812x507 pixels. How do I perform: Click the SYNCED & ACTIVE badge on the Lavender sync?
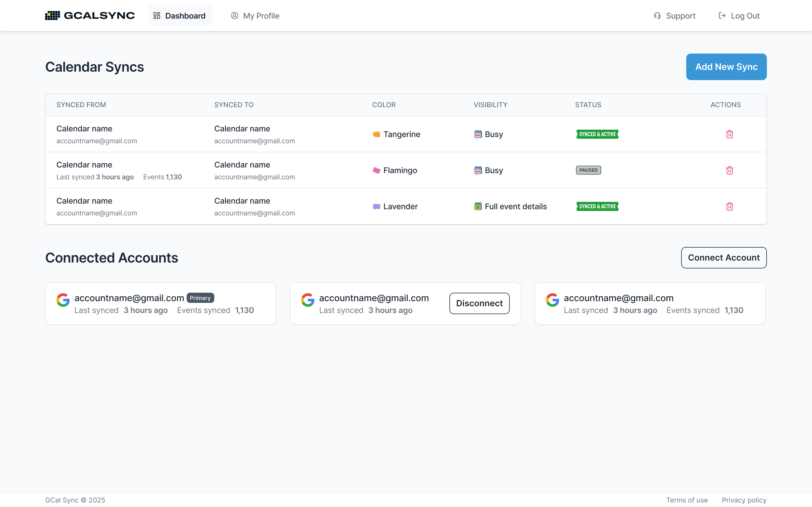pyautogui.click(x=597, y=206)
